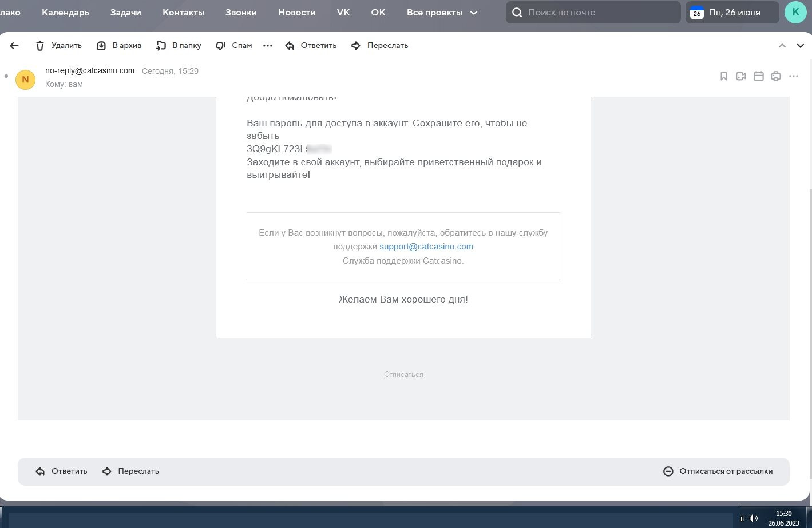
Task: Click the magnifier icon in the mail search
Action: pyautogui.click(x=517, y=13)
